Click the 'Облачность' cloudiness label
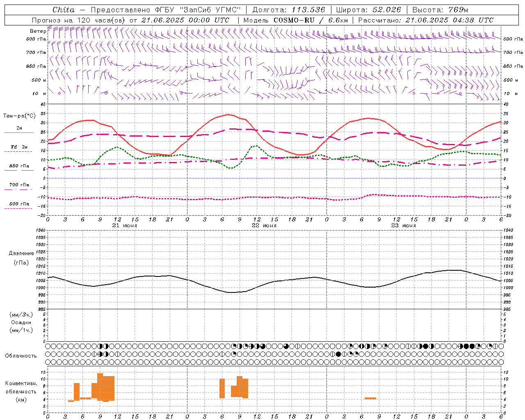Screen dimensions: 525x420 (21, 356)
